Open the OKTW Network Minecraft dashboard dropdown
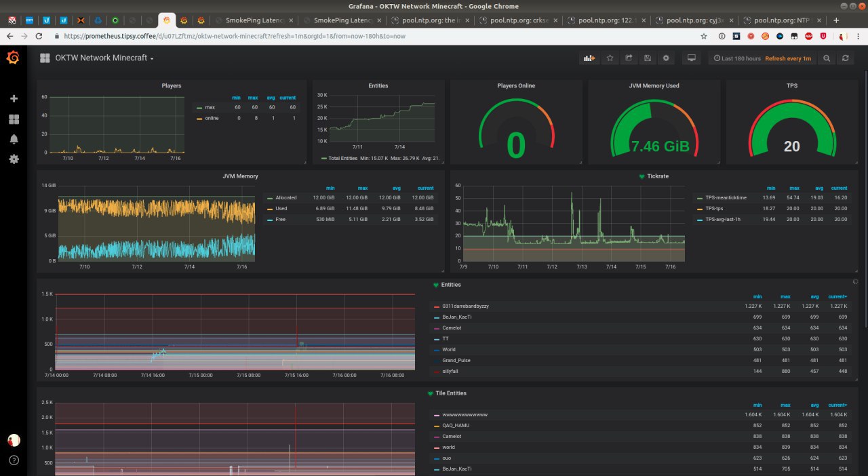 [104, 58]
